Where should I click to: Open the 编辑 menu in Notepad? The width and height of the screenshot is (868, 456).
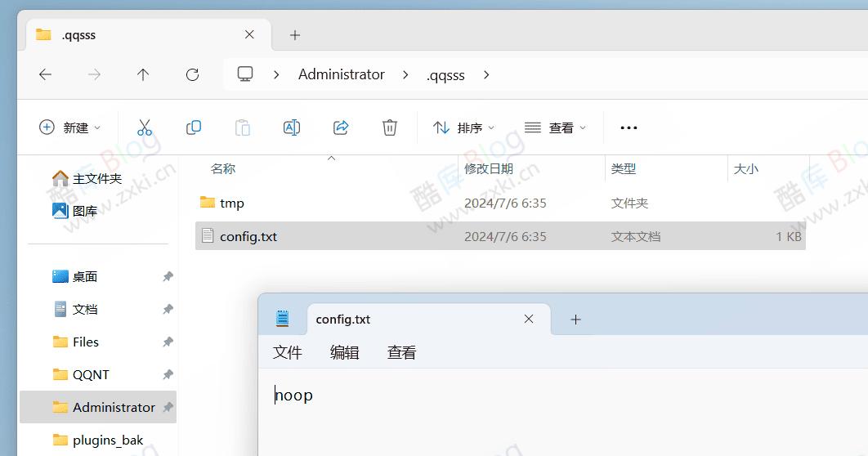[344, 352]
